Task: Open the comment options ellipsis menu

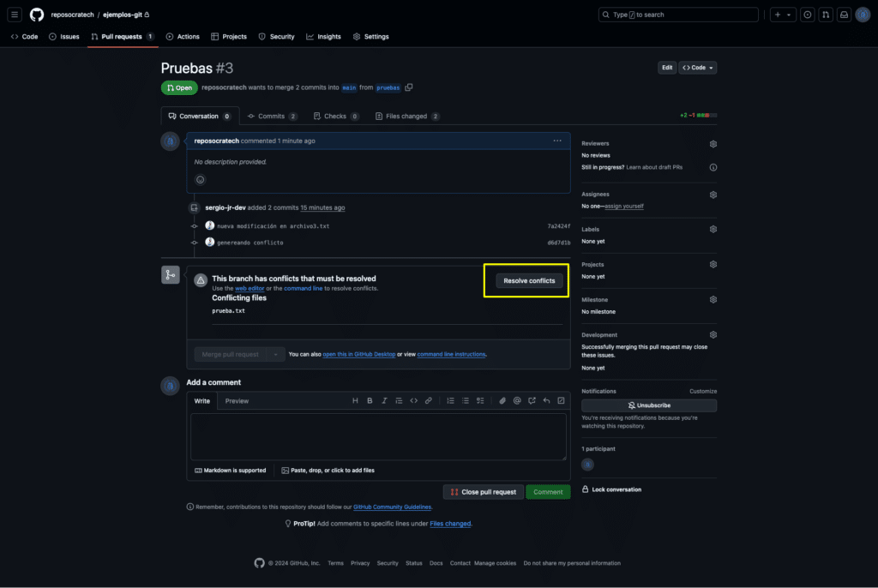Action: [557, 141]
